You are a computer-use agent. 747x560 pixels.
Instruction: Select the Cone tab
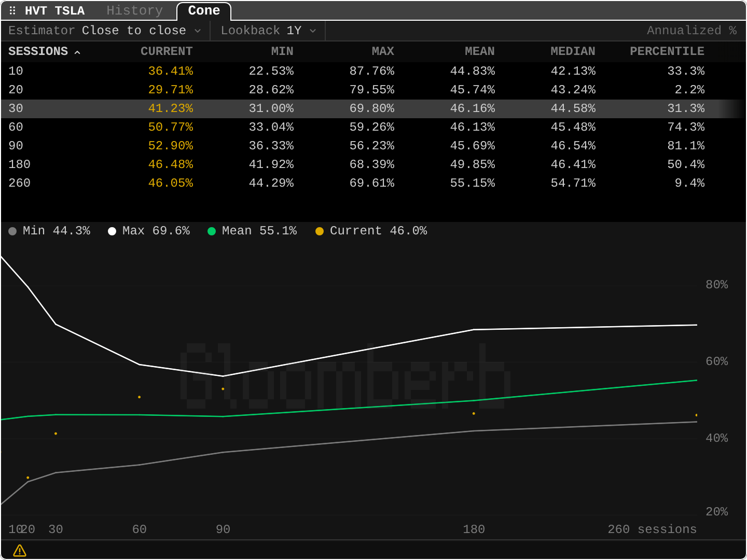[x=204, y=10]
